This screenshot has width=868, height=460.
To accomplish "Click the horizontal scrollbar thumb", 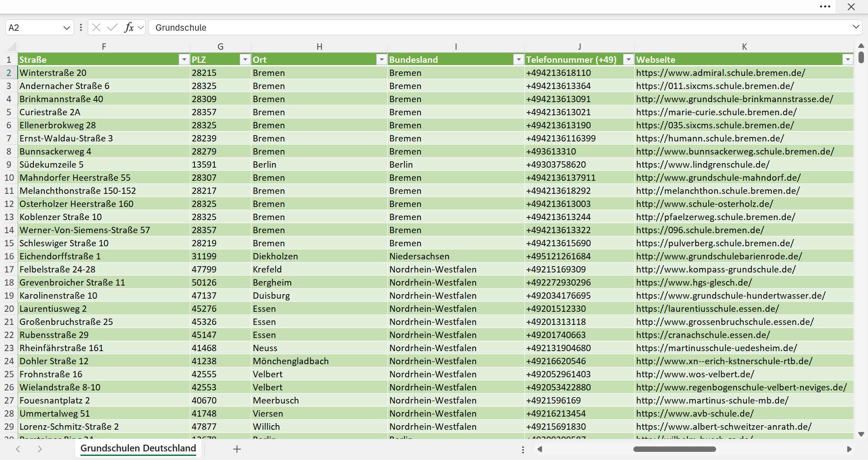I will 675,449.
